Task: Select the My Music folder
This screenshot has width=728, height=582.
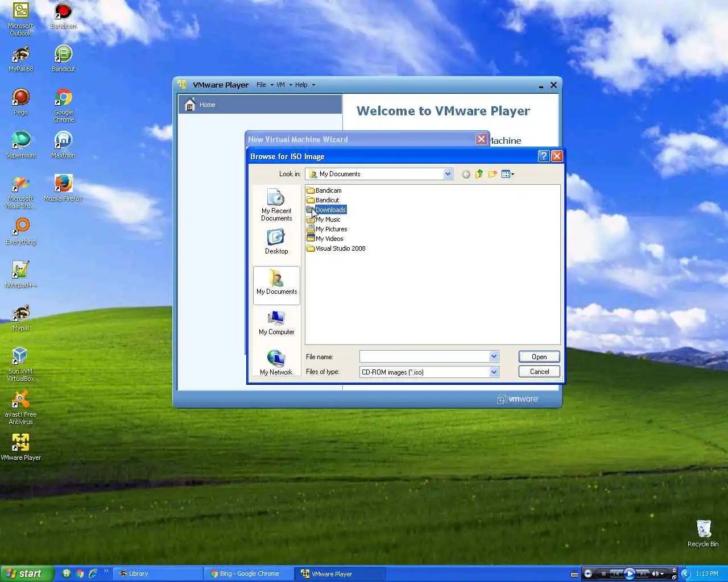Action: coord(324,219)
